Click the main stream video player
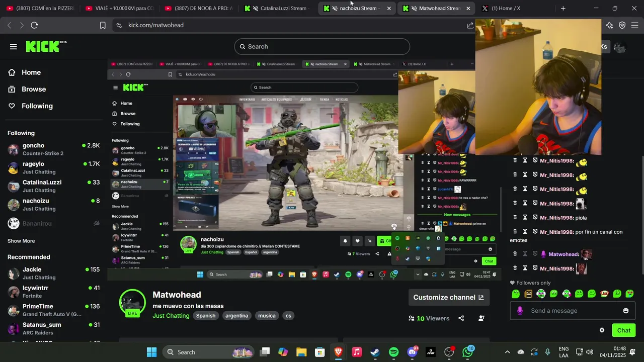The height and width of the screenshot is (362, 644). point(304,170)
